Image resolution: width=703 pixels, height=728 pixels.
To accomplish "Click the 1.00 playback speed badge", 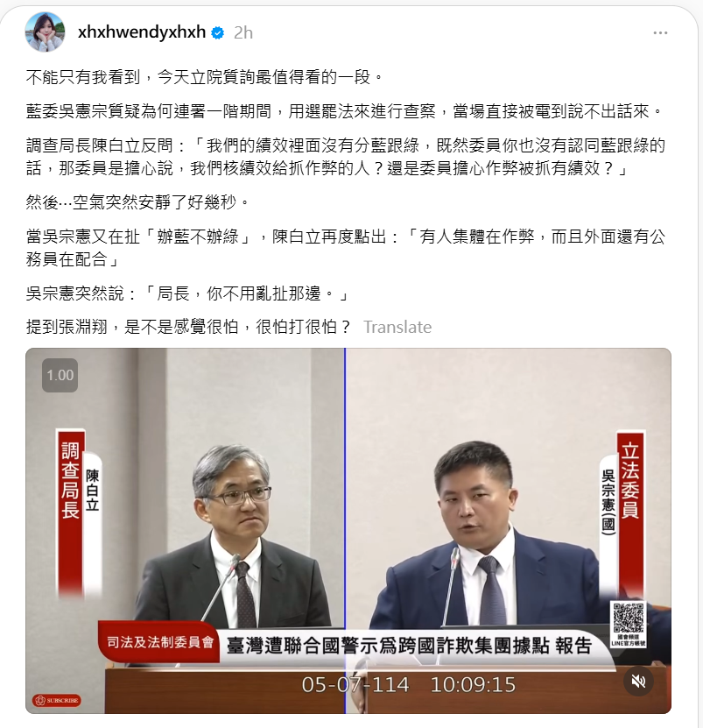I will click(x=60, y=375).
